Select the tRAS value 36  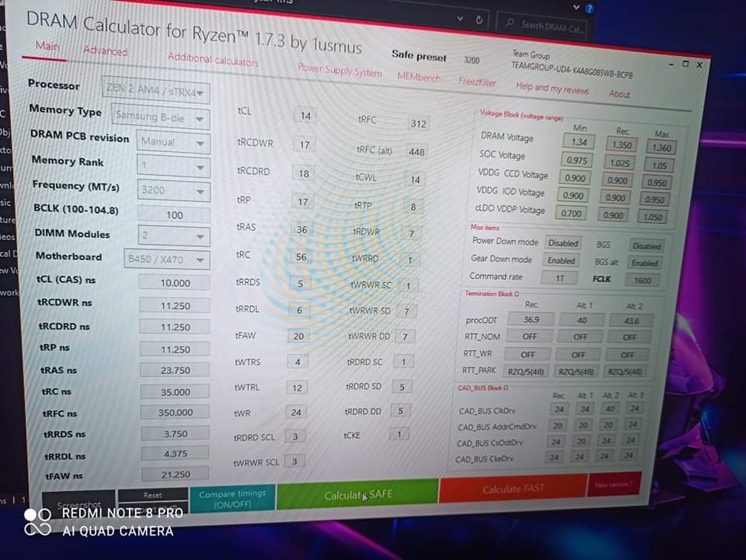(302, 230)
